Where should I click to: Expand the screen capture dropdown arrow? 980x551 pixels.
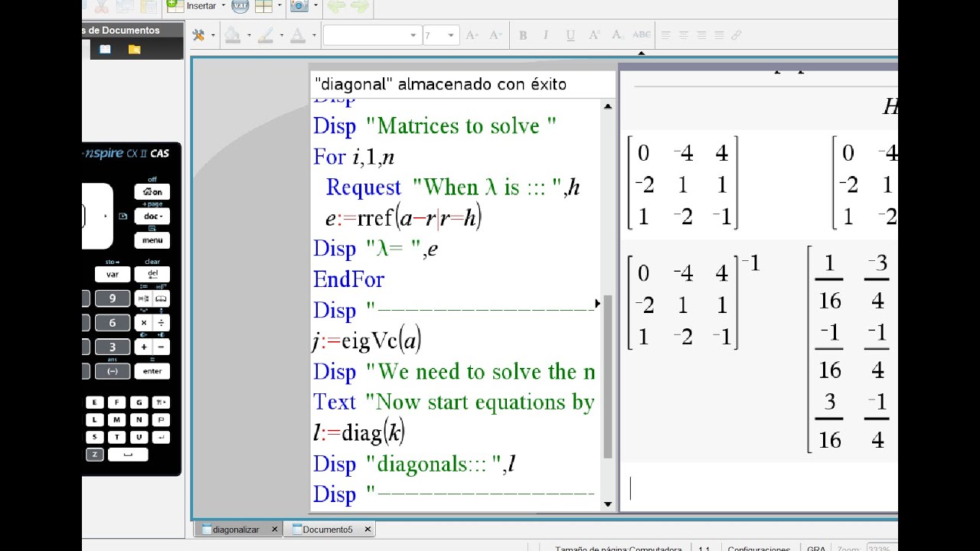pos(315,5)
